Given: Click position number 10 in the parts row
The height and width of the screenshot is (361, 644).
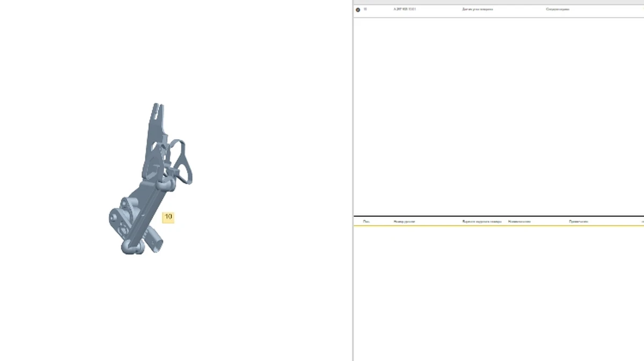Looking at the screenshot, I should [365, 9].
